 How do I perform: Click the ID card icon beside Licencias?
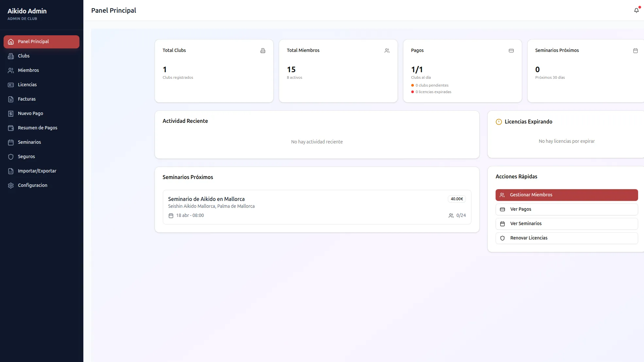(11, 85)
